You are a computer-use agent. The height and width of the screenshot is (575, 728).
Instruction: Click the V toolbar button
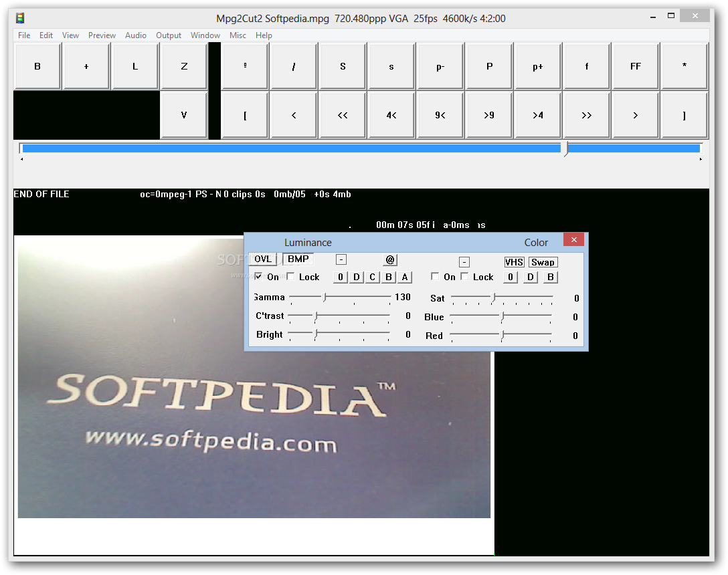184,115
